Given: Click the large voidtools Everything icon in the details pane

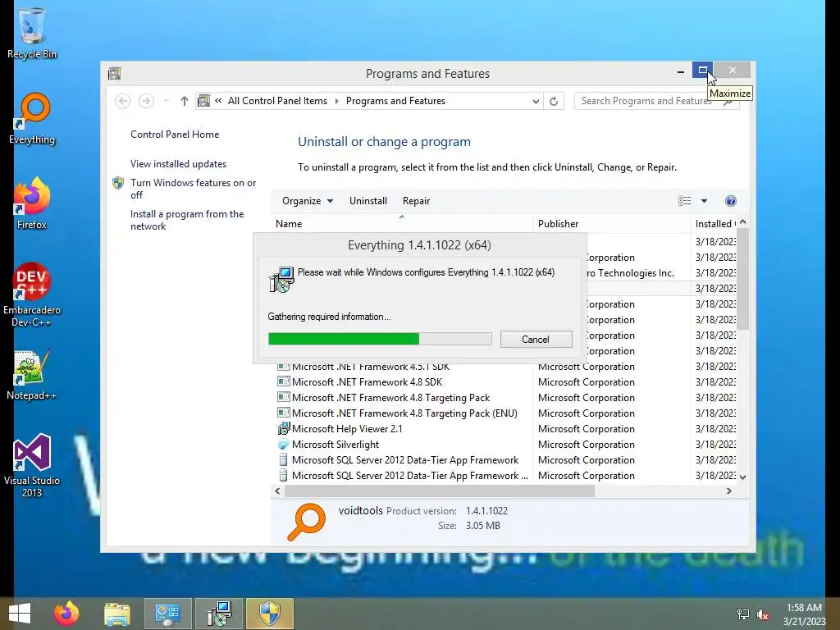Looking at the screenshot, I should point(307,521).
